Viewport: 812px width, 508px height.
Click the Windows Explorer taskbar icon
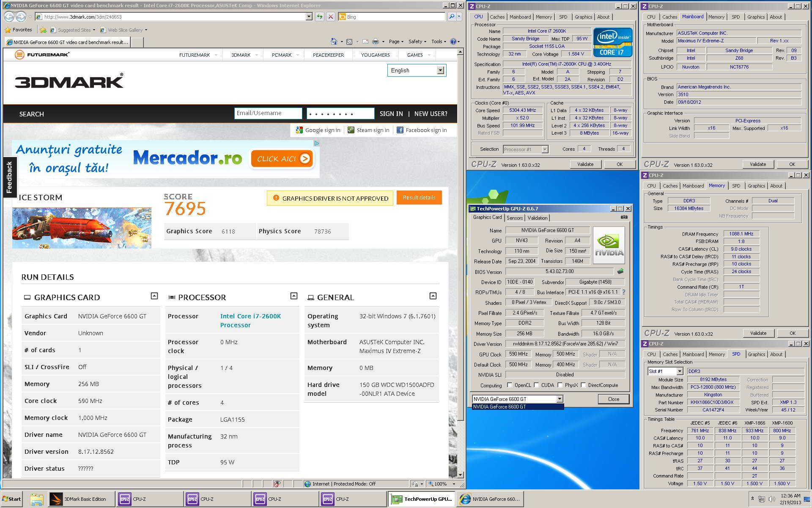coord(36,499)
